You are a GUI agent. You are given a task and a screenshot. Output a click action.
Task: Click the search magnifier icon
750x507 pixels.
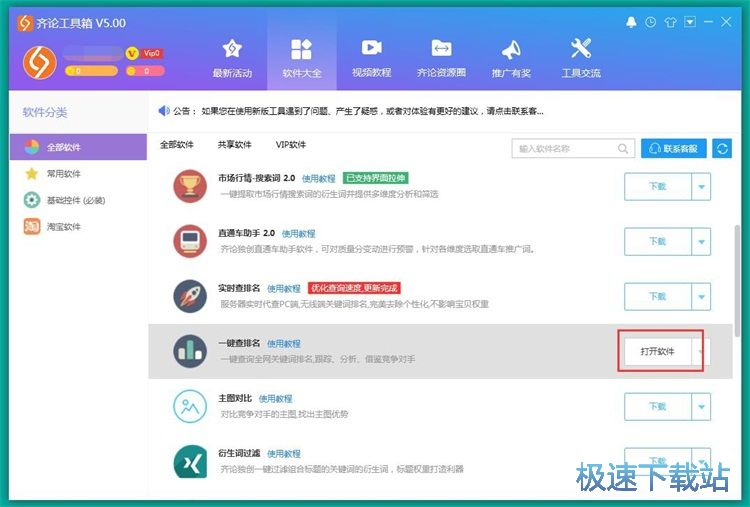(x=623, y=149)
